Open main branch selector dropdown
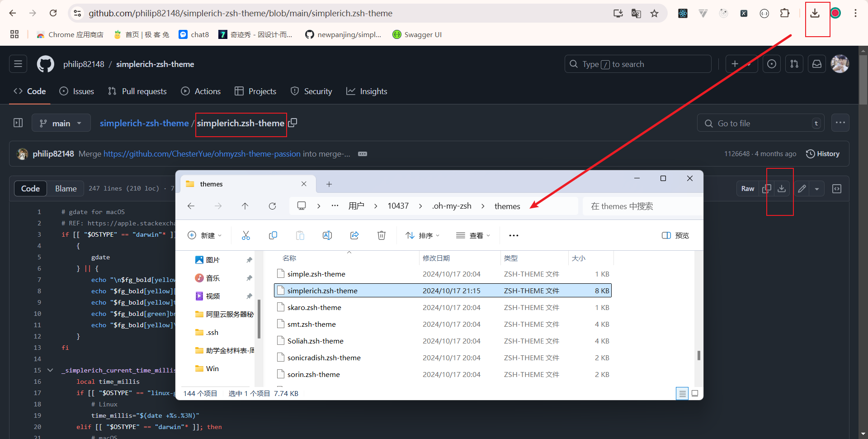The image size is (868, 439). [61, 123]
